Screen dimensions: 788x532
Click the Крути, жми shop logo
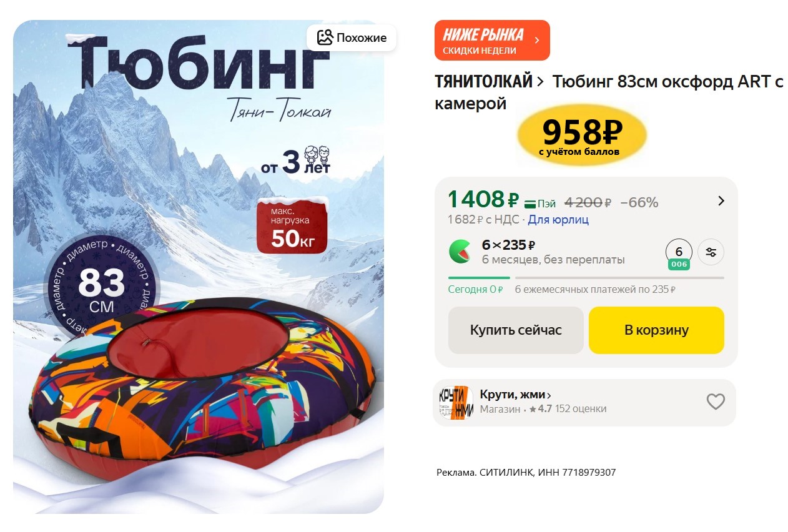(456, 403)
